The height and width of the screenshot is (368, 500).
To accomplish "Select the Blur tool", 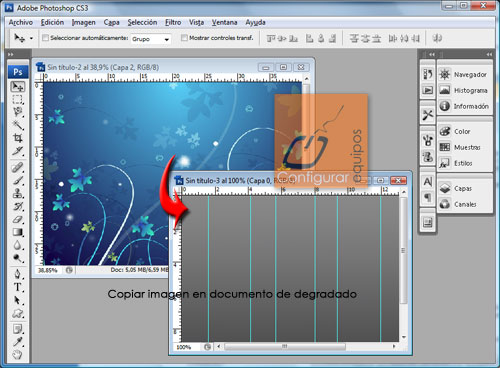I will click(18, 245).
